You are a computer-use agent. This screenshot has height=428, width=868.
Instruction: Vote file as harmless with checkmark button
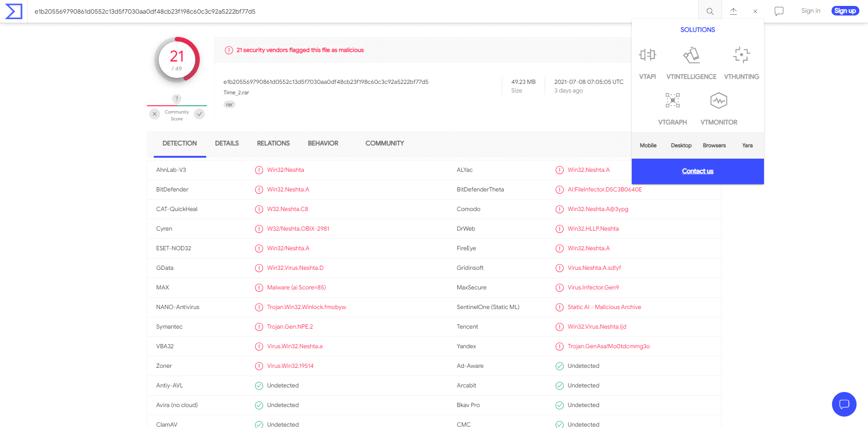point(199,114)
